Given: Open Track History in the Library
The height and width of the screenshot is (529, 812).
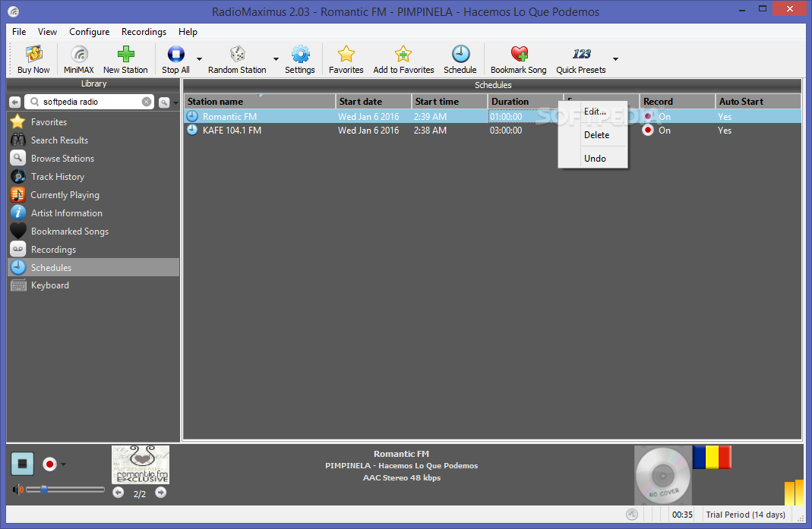Looking at the screenshot, I should click(x=93, y=177).
